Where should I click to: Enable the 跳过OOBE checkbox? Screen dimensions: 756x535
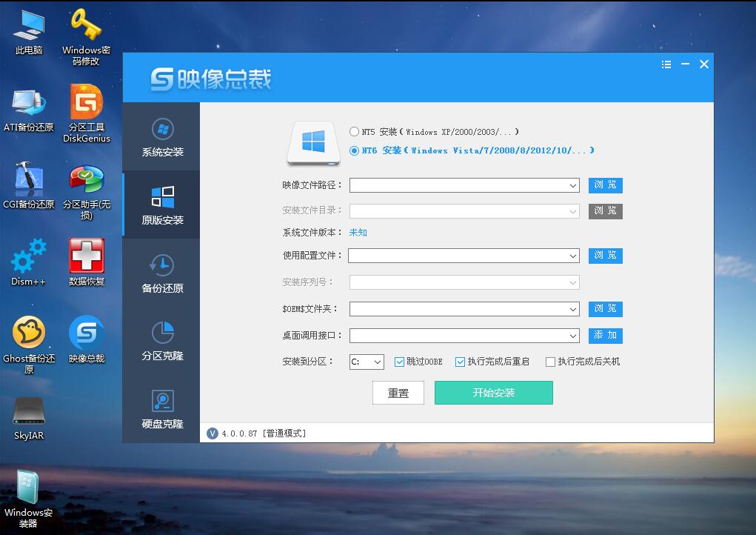point(401,362)
